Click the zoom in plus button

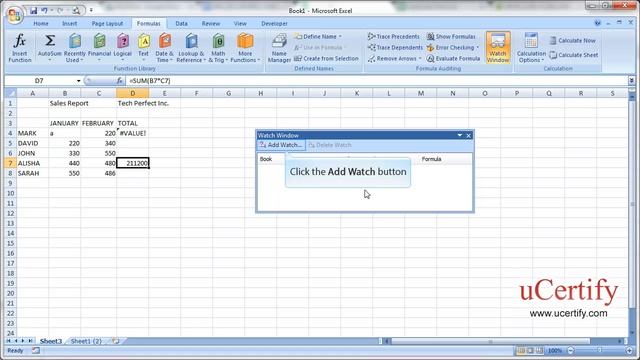629,351
